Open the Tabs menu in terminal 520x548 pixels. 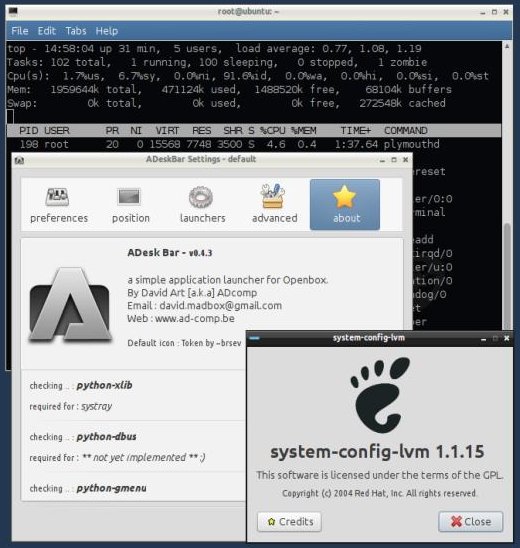[76, 31]
